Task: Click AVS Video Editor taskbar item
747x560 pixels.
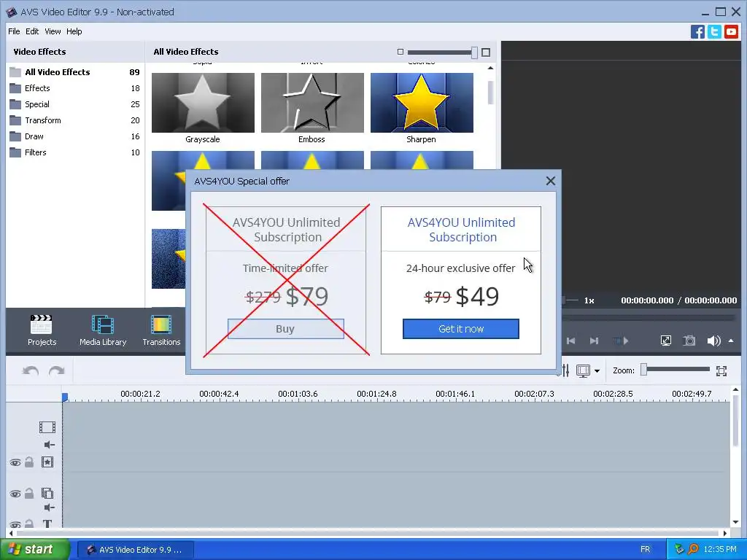Action: (x=136, y=550)
